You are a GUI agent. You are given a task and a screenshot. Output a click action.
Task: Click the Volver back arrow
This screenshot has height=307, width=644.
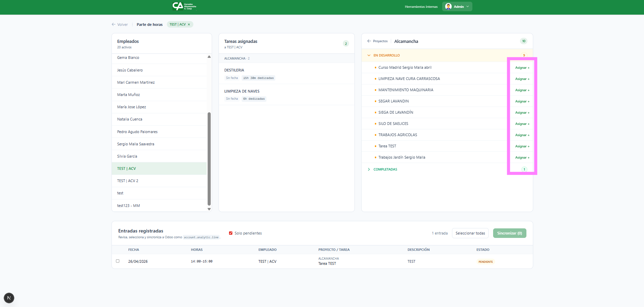click(x=114, y=25)
